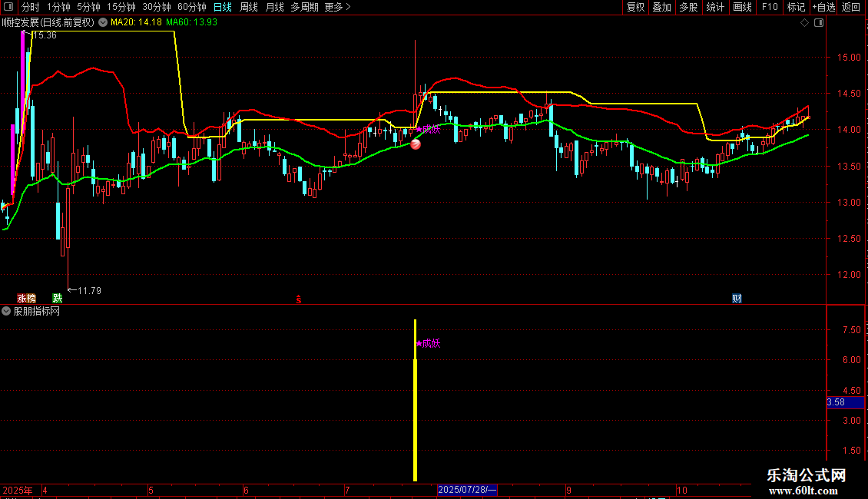Viewport: 868px width, 499px height.
Task: Click the 2025年 label on time axis
Action: tap(18, 490)
